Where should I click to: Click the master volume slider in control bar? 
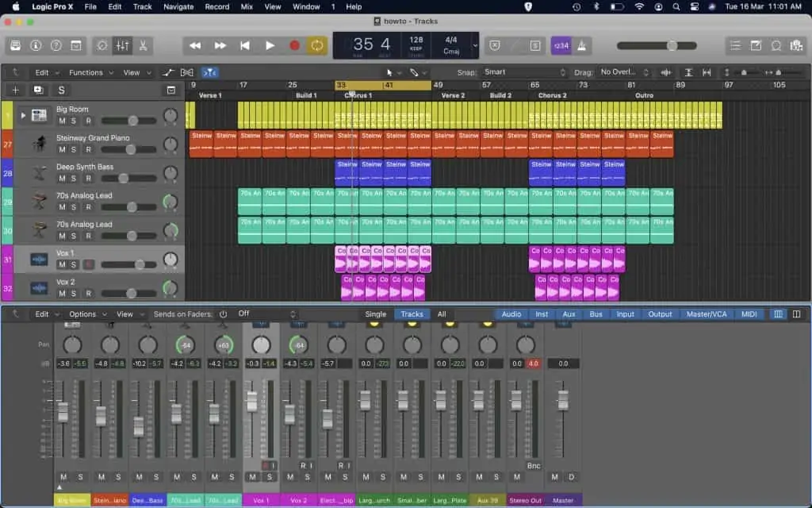[657, 45]
